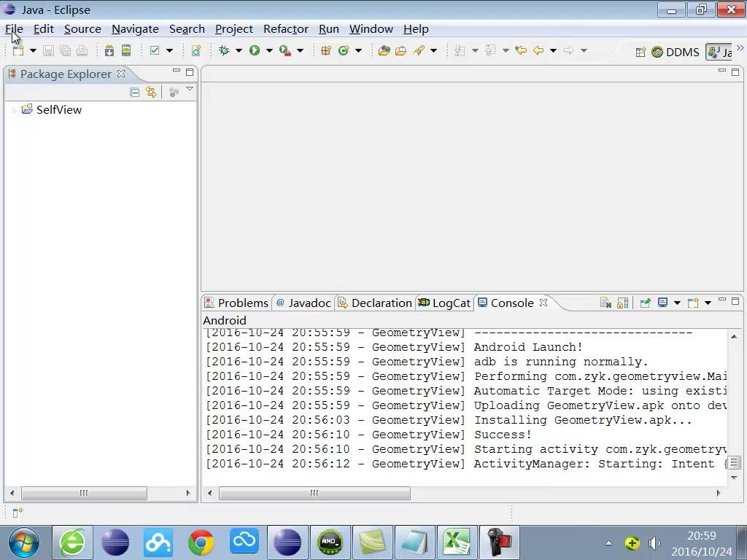Open the Navigate menu

135,29
